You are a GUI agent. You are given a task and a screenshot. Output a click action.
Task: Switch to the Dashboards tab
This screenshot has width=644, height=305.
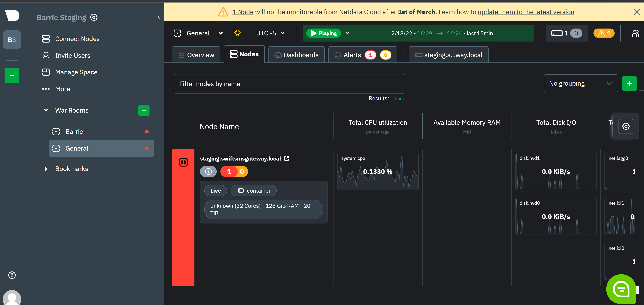[x=296, y=55]
